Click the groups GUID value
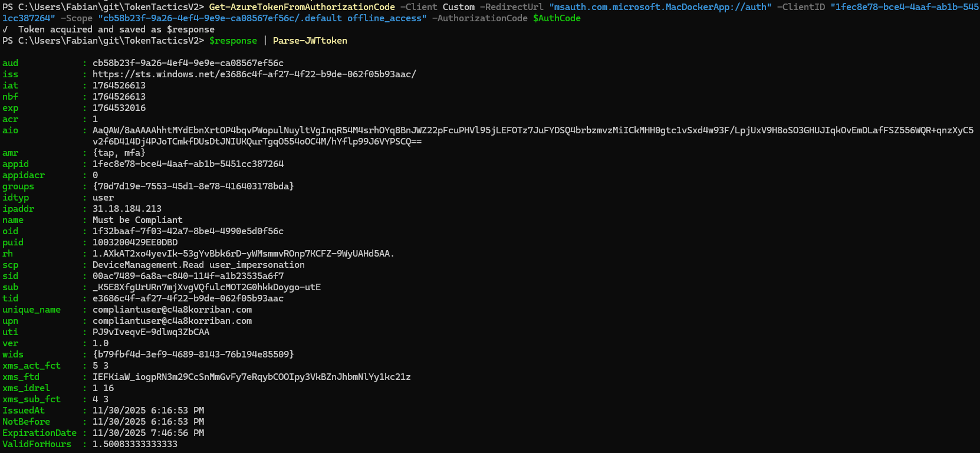 click(x=193, y=186)
